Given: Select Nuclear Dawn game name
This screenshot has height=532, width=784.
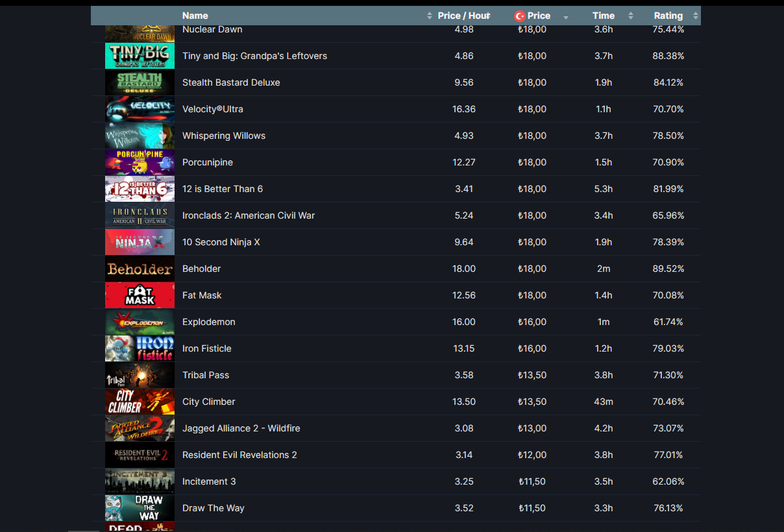Looking at the screenshot, I should click(x=212, y=29).
